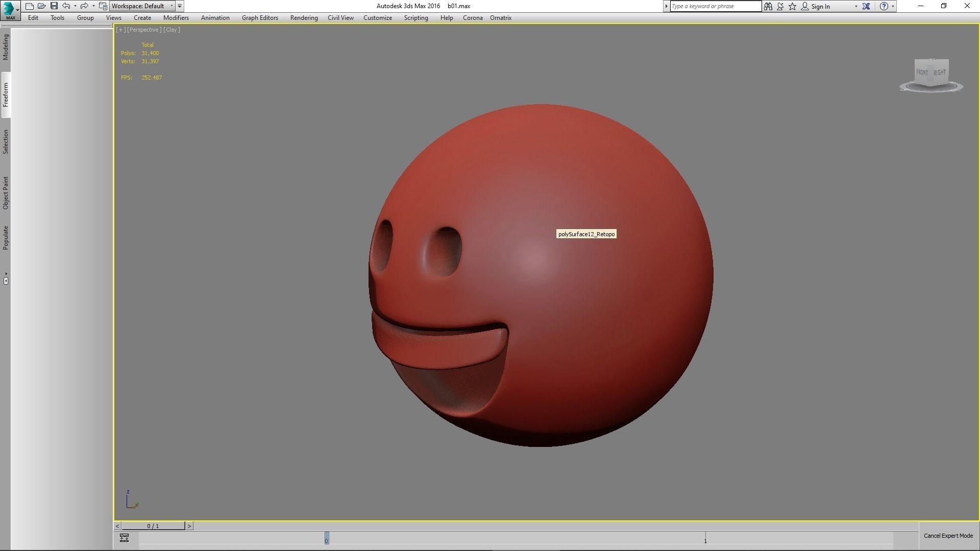Open the Create menu
Viewport: 980px width, 551px height.
pyautogui.click(x=142, y=18)
